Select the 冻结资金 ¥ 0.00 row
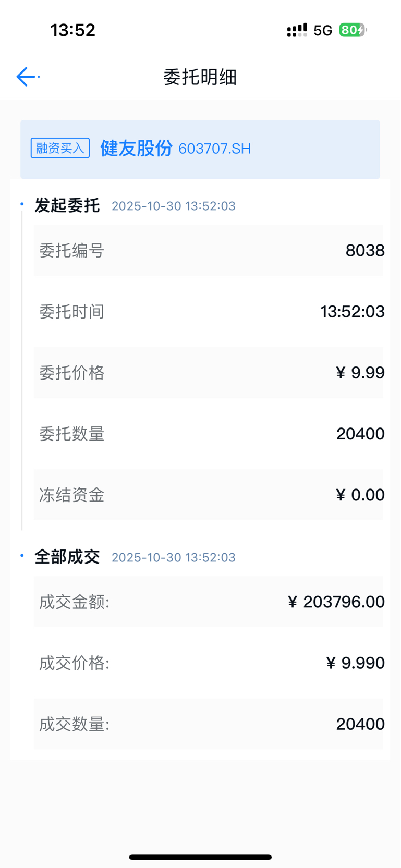 click(209, 495)
